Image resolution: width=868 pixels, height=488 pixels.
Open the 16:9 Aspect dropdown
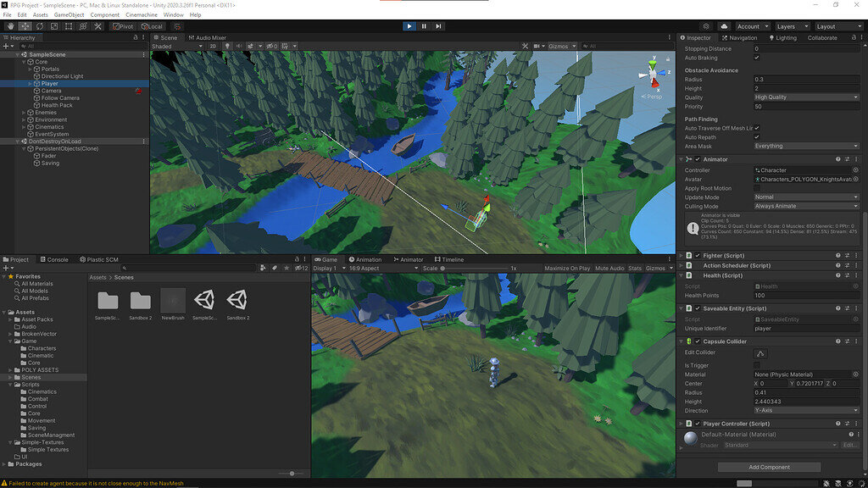[382, 269]
